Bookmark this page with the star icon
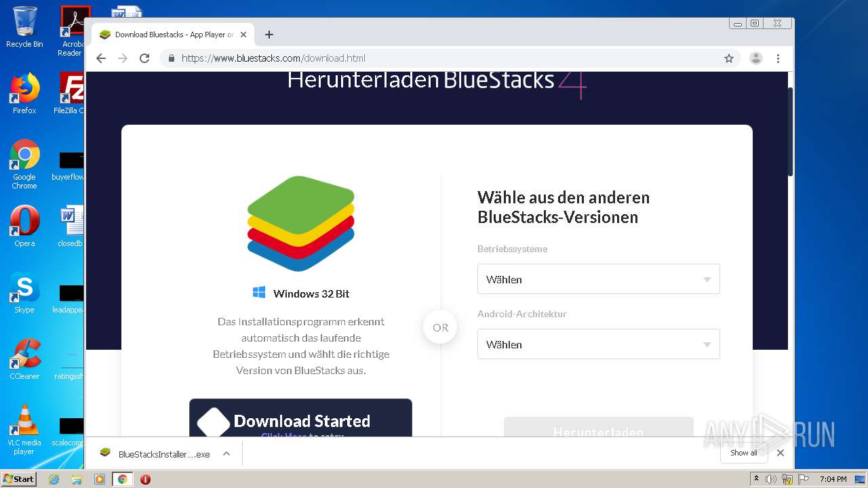Screen dimensions: 868x488 tap(729, 58)
